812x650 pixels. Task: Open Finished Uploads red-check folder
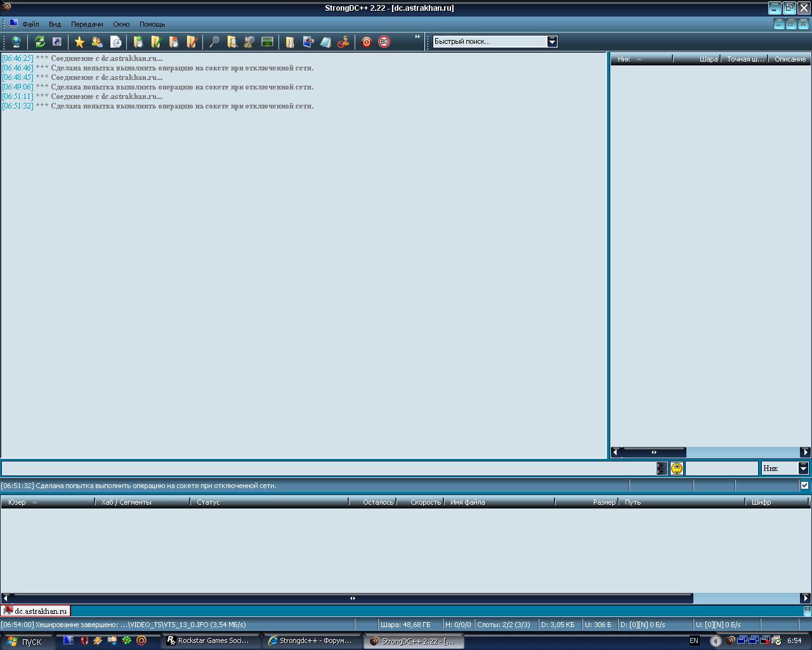click(192, 42)
